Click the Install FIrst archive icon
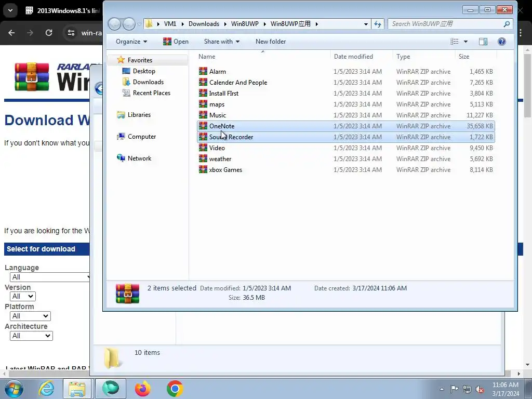The width and height of the screenshot is (532, 399). point(203,93)
